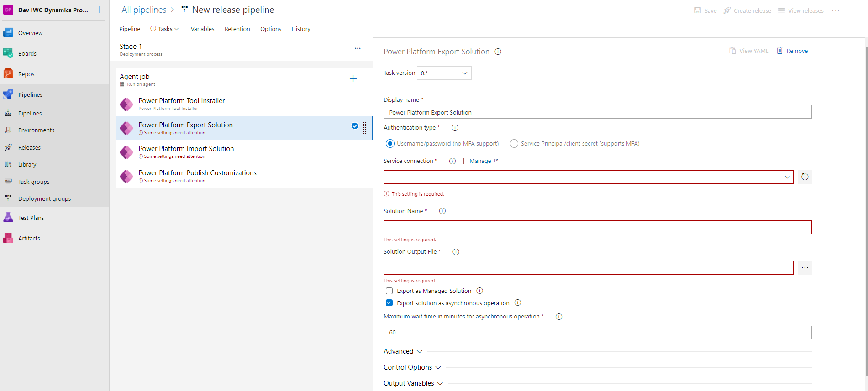The image size is (868, 391).
Task: Open the Tasks tab dropdown
Action: [x=165, y=29]
